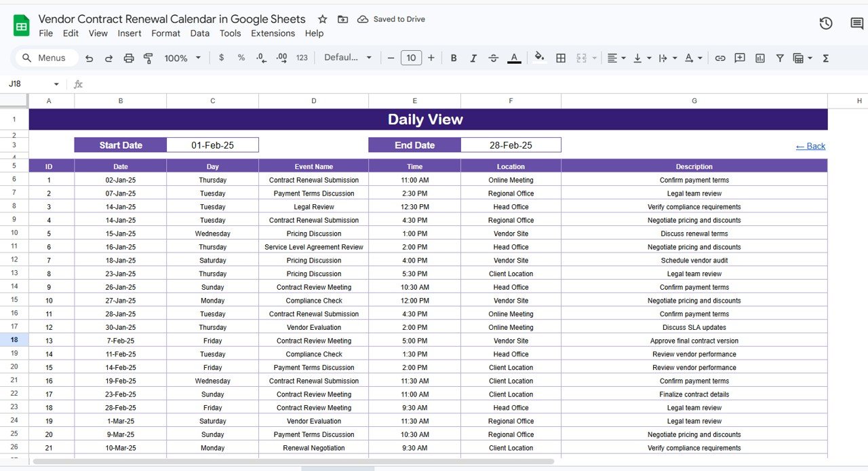The height and width of the screenshot is (471, 868).
Task: Star the Vendor Contract Renewal Calendar spreadsheet
Action: pos(322,19)
